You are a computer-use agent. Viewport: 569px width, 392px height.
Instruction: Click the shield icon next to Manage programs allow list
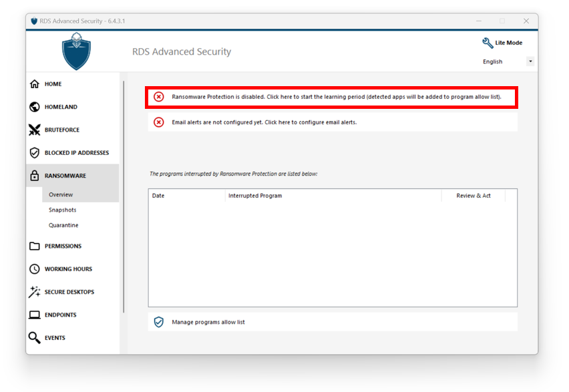(x=158, y=322)
